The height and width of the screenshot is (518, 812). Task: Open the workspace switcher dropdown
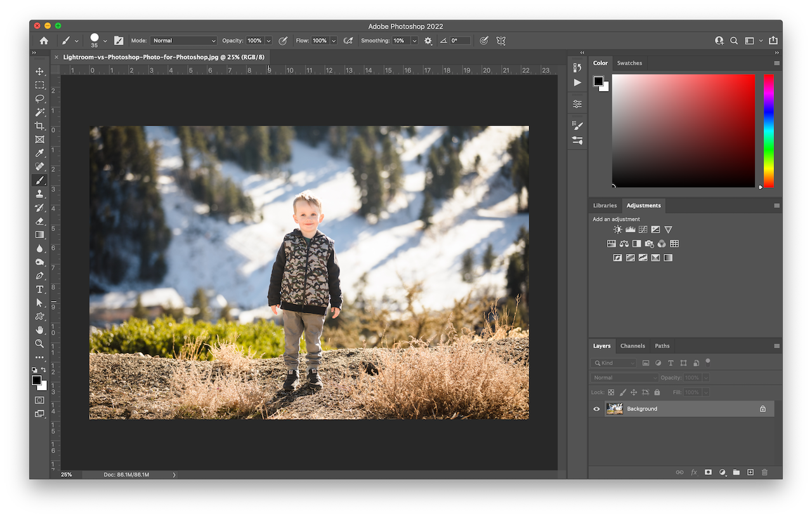coord(752,41)
